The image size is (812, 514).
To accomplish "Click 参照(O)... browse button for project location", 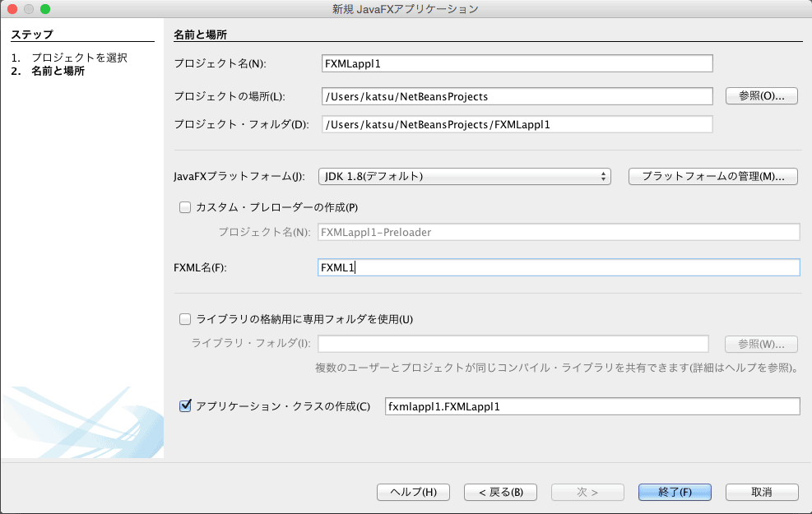I will pyautogui.click(x=761, y=95).
